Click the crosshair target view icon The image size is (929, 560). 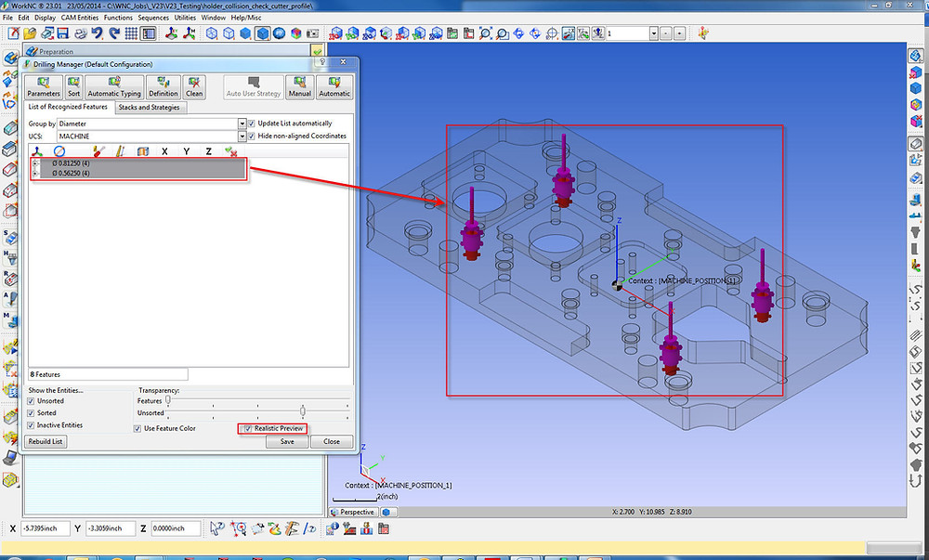[x=552, y=33]
